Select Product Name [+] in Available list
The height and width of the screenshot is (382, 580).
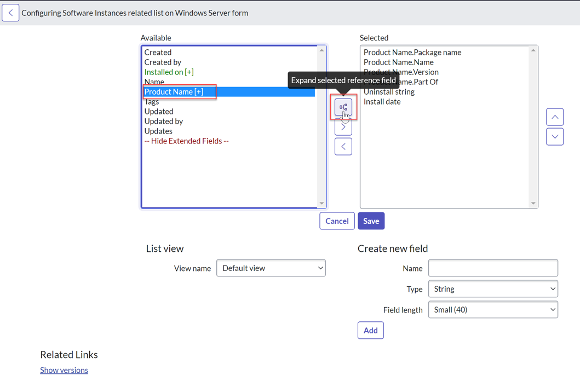[229, 92]
